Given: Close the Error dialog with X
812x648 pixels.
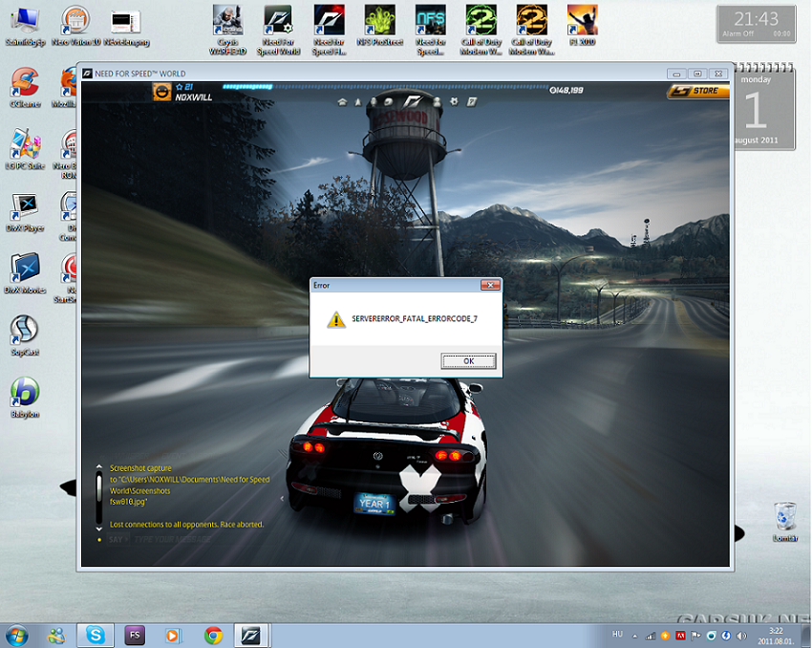Looking at the screenshot, I should pyautogui.click(x=490, y=285).
